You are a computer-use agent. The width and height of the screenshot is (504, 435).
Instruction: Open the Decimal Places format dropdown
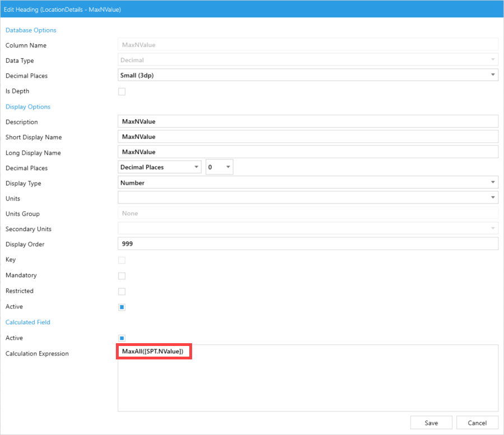coord(160,167)
